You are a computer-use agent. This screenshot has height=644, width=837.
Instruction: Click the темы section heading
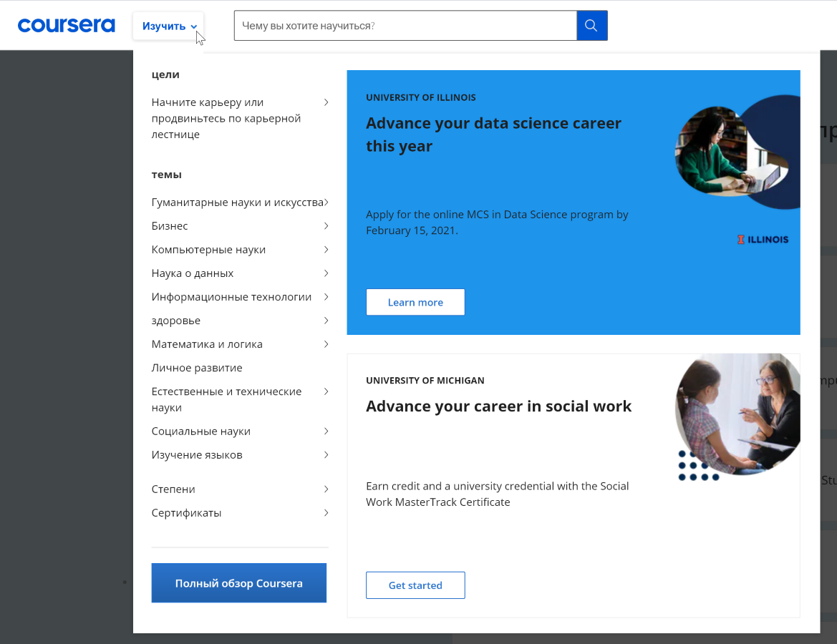click(167, 175)
